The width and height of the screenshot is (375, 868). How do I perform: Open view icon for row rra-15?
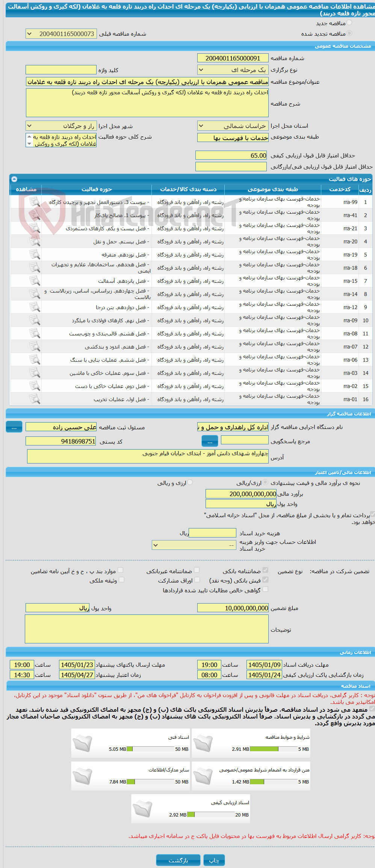tap(35, 281)
